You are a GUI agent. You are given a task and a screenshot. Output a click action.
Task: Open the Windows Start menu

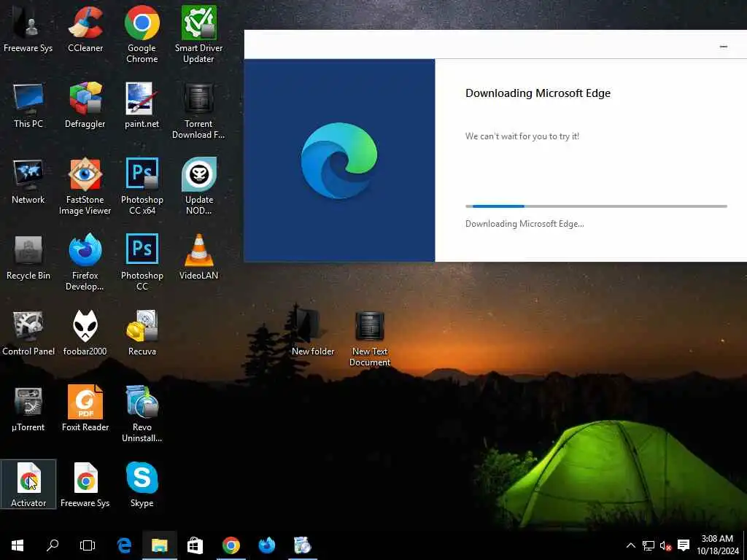[x=18, y=545]
